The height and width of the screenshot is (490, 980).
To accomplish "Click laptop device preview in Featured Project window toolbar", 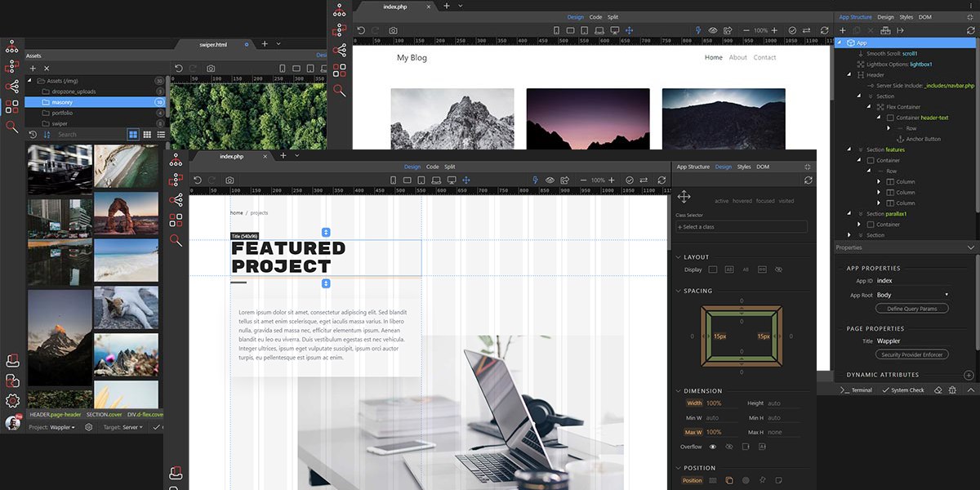I will (x=436, y=180).
